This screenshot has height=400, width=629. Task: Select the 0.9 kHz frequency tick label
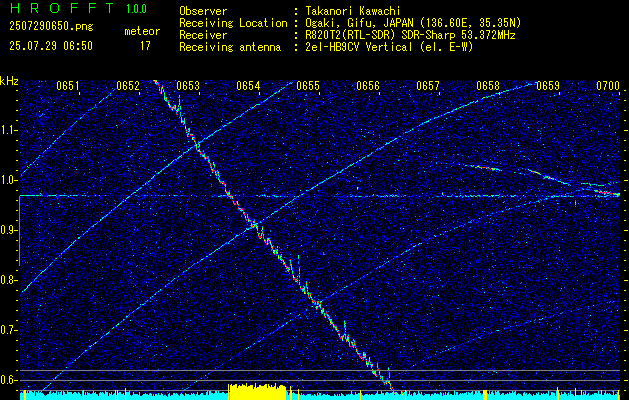point(9,230)
